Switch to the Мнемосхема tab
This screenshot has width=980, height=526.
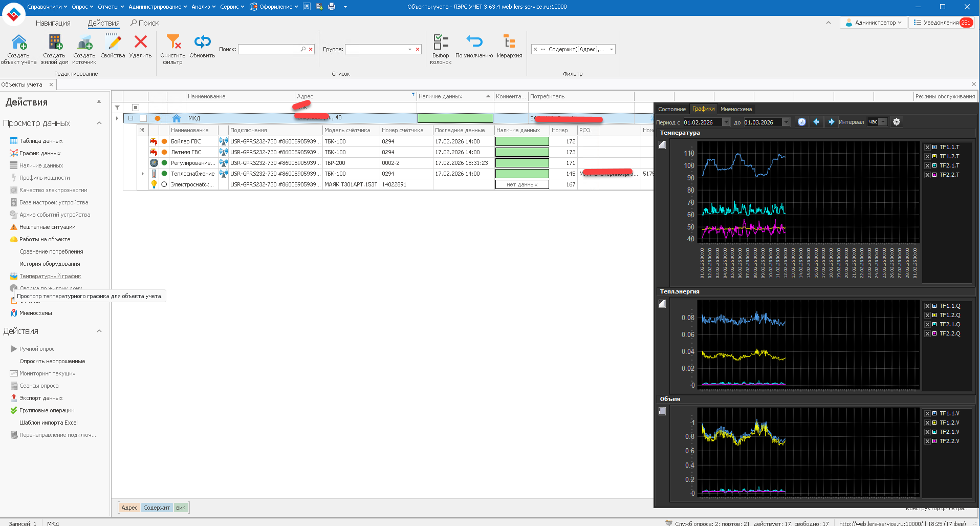(736, 109)
